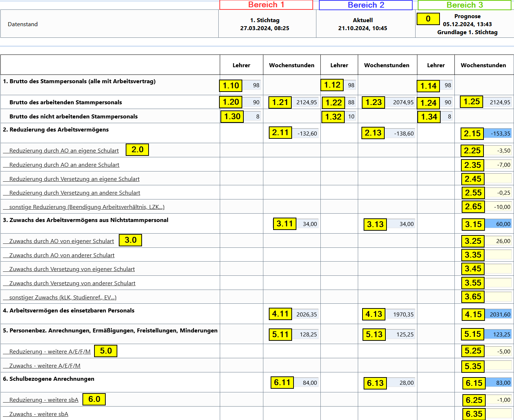Viewport: 514px width, 420px height.
Task: Open 'Reduzierung - weitere A/E/F/M' link
Action: point(50,352)
